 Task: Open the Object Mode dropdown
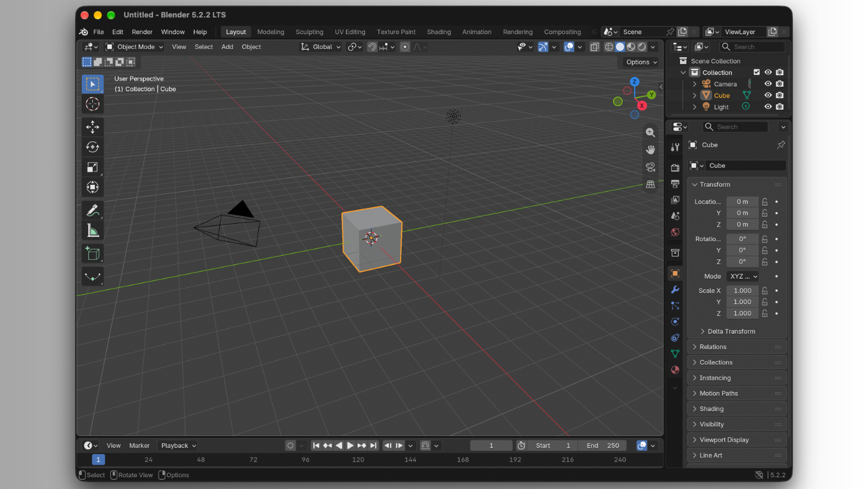click(x=135, y=47)
